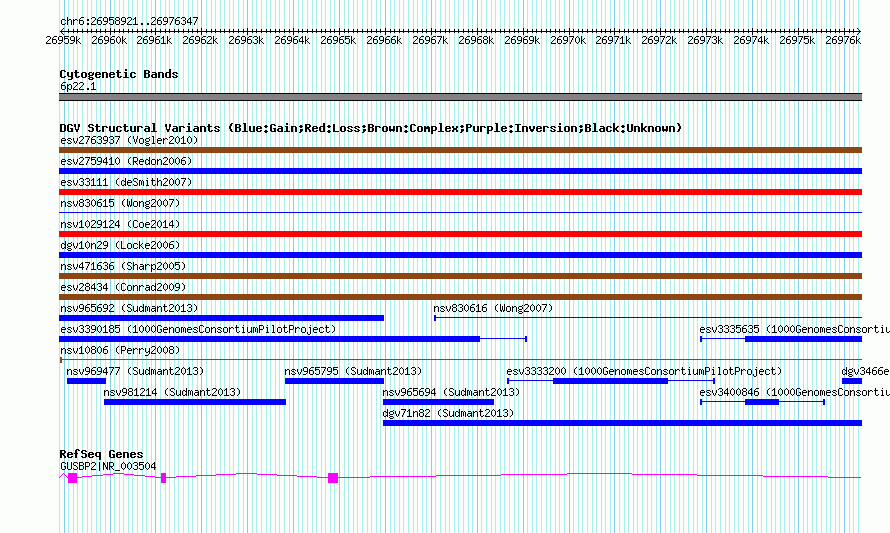
Task: Open the nsv10806 (Perry2008) label
Action: coord(120,350)
